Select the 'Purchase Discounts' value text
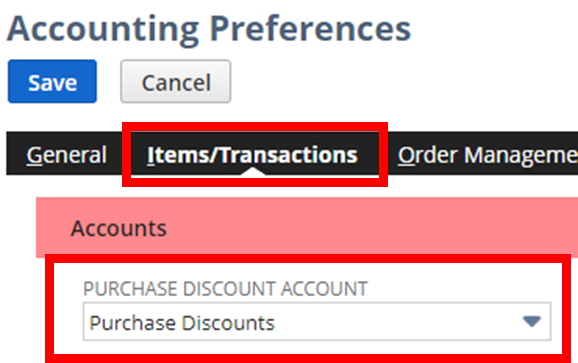Screen dimensions: 578x363 coord(182,323)
